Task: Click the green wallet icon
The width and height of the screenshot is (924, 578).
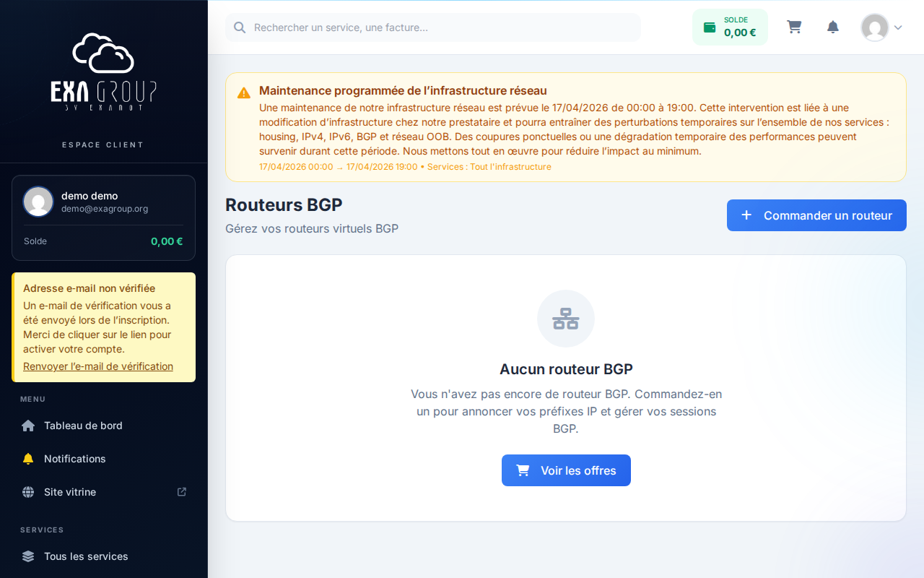Action: (x=710, y=27)
